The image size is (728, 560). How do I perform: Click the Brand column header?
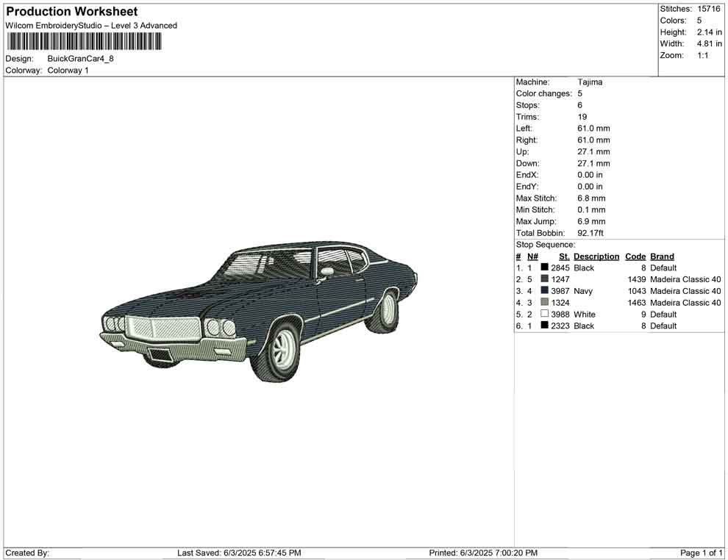tap(662, 256)
